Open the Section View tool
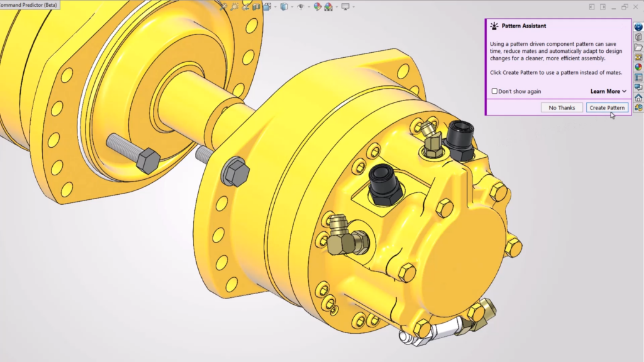Screen dimensions: 644x362 [255, 6]
